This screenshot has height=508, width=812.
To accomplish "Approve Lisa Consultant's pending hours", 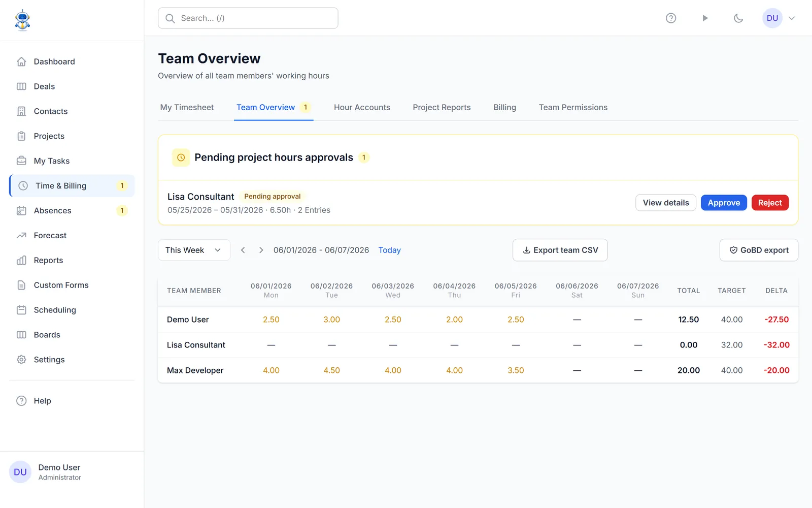I will (x=724, y=203).
